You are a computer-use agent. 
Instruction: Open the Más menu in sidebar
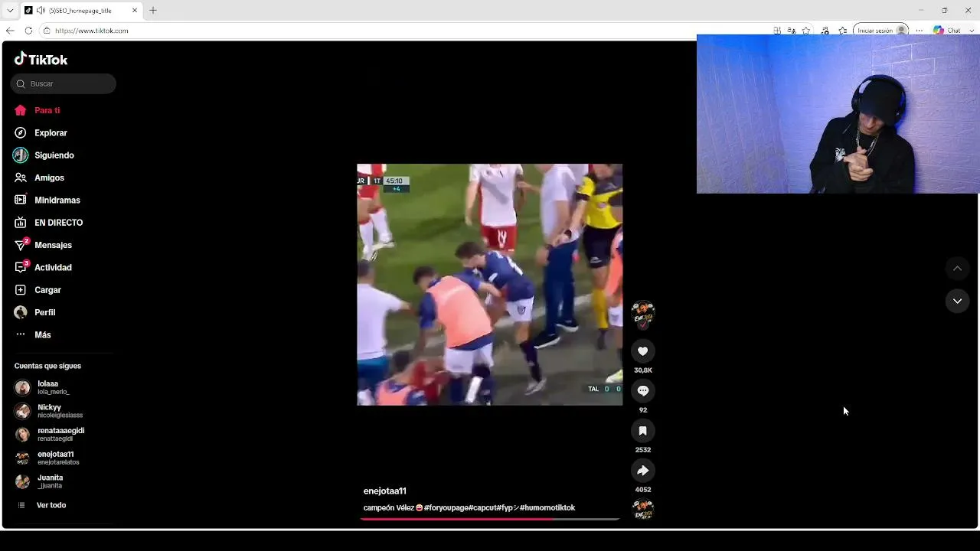tap(32, 334)
